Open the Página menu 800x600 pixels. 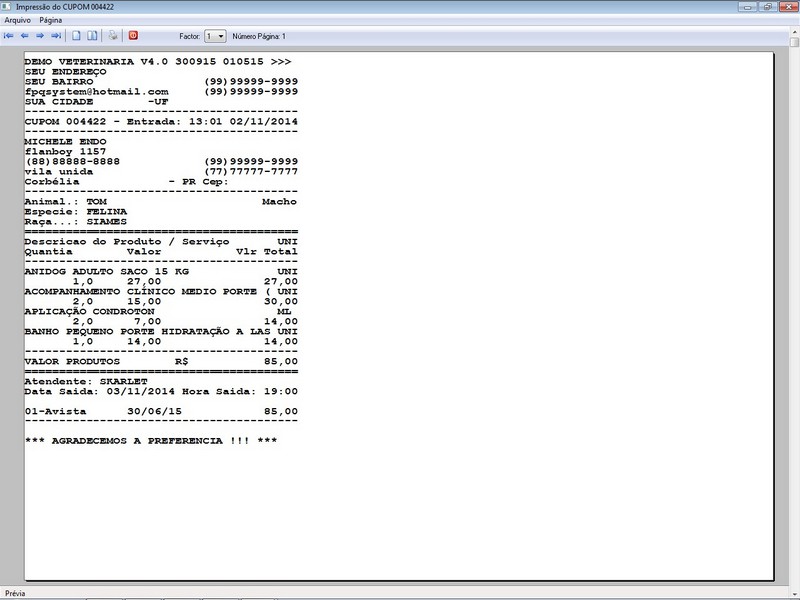51,20
